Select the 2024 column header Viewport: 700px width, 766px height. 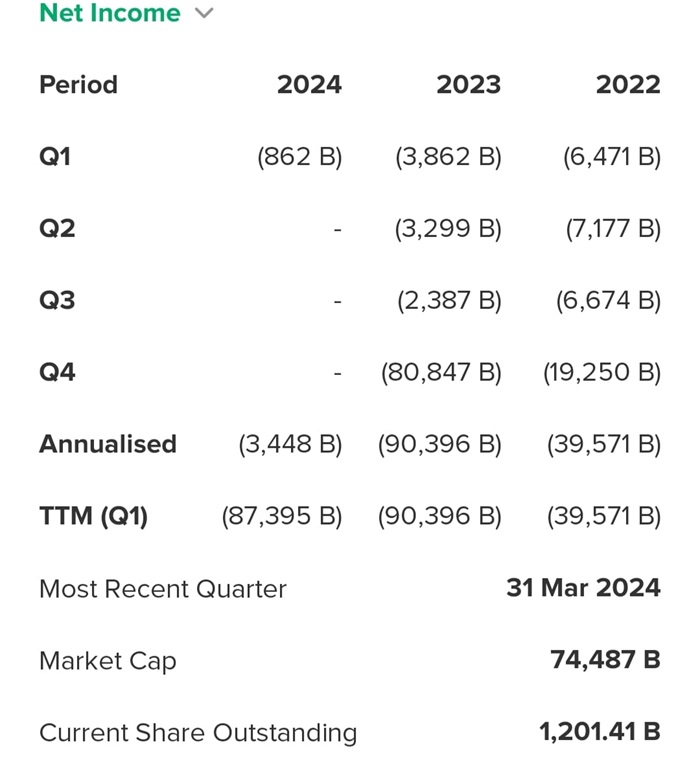click(309, 85)
